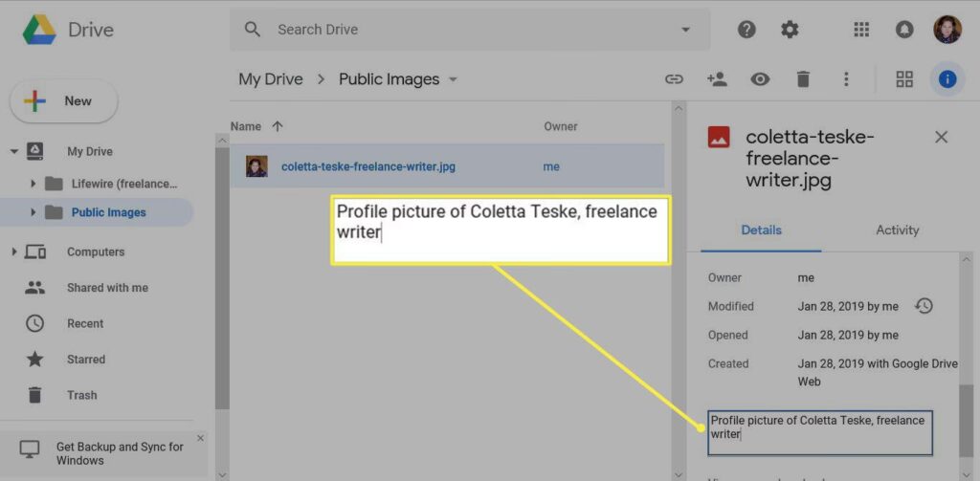Go to My Drive breadcrumb
980x481 pixels.
tap(271, 79)
